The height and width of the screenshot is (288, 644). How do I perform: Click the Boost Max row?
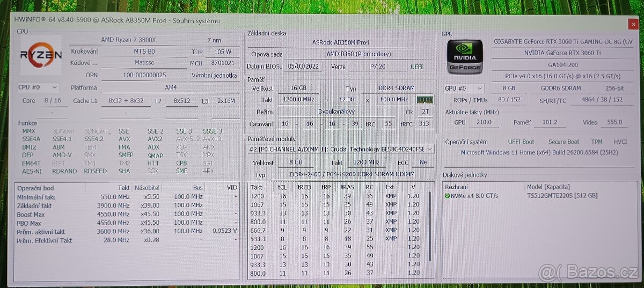coord(127,215)
